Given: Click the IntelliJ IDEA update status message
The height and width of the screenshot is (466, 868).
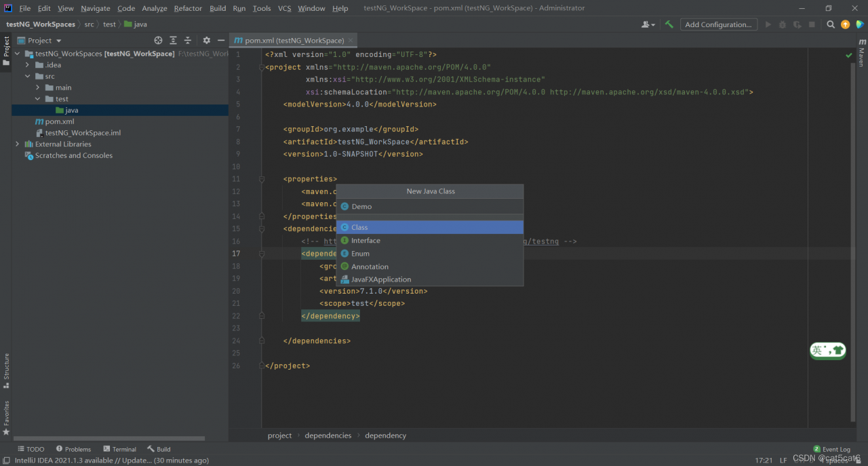Looking at the screenshot, I should [112, 461].
